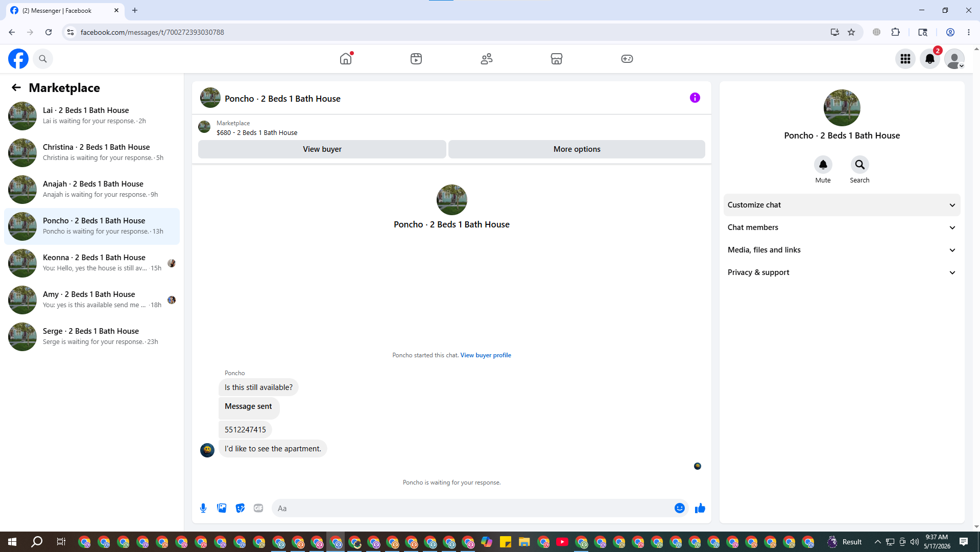980x552 pixels.
Task: Click the Facebook logo
Action: (18, 59)
